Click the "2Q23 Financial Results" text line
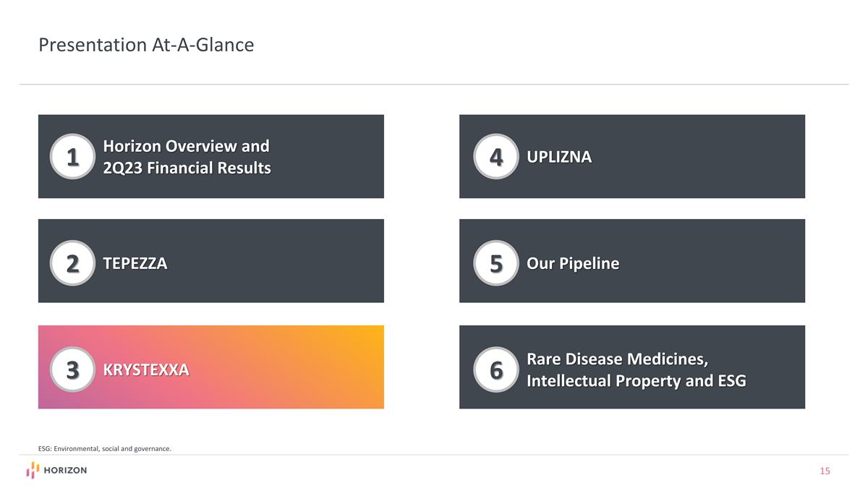Viewport: 868px width, 488px height. 187,168
